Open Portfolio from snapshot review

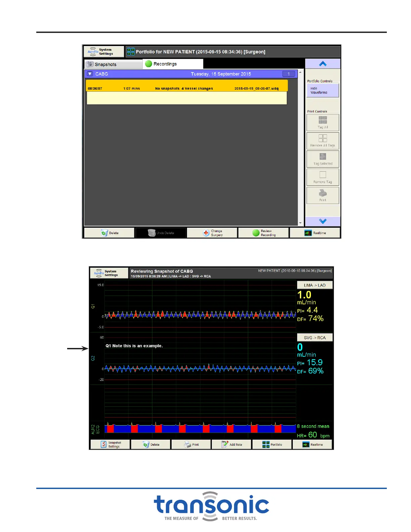(272, 444)
